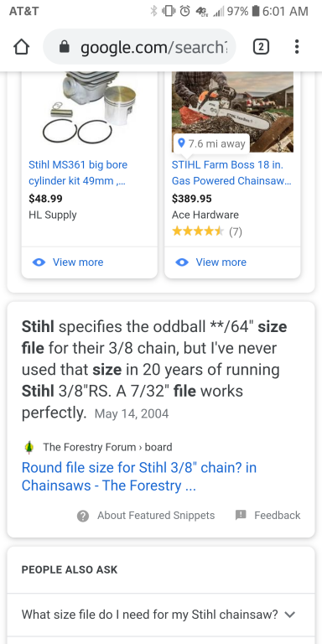
Task: Tap the cylinder kit product image
Action: 90,109
